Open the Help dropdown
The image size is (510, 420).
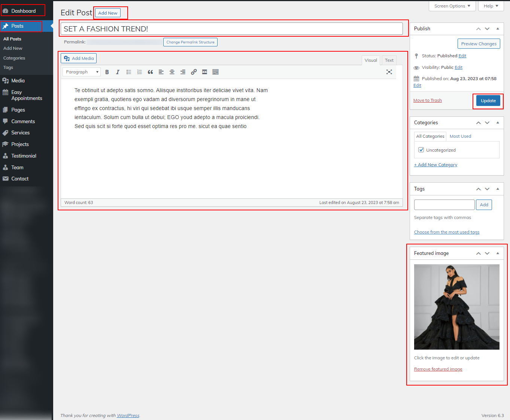[491, 6]
